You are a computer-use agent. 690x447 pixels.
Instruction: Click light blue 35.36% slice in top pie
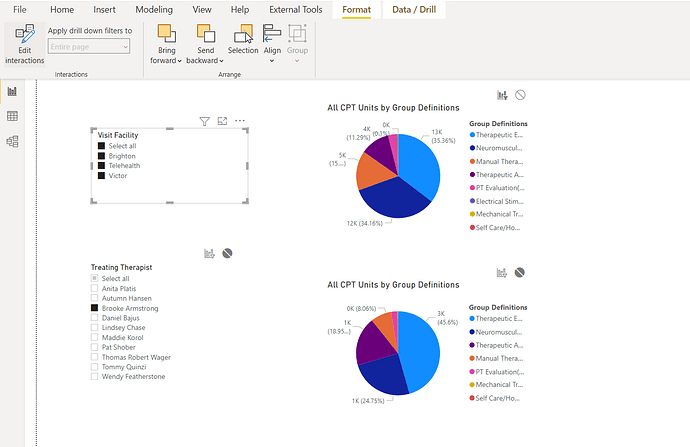[420, 165]
